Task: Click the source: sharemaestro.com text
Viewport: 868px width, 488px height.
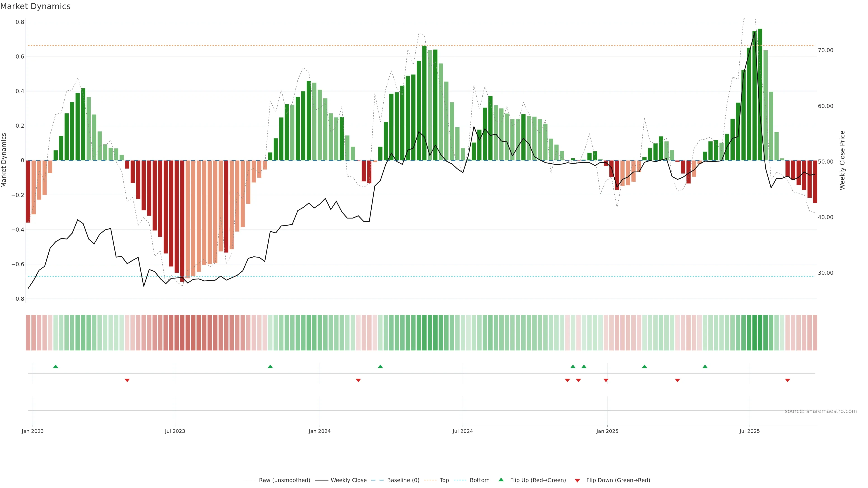Action: pos(821,411)
